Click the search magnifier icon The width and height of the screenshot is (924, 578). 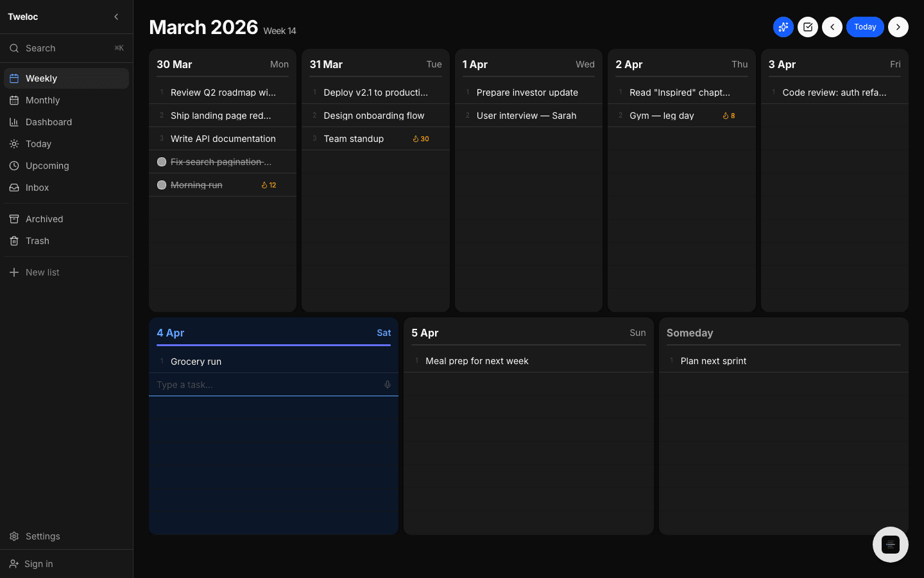[14, 48]
